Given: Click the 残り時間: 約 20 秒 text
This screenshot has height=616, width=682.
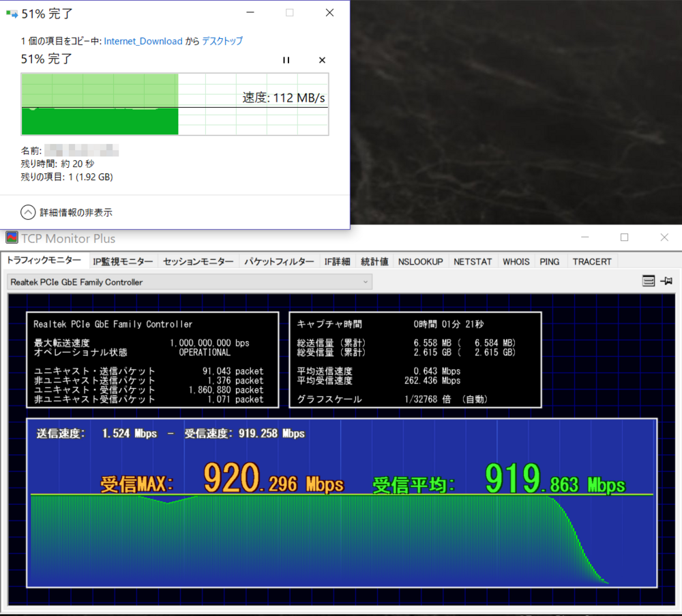Looking at the screenshot, I should tap(57, 164).
